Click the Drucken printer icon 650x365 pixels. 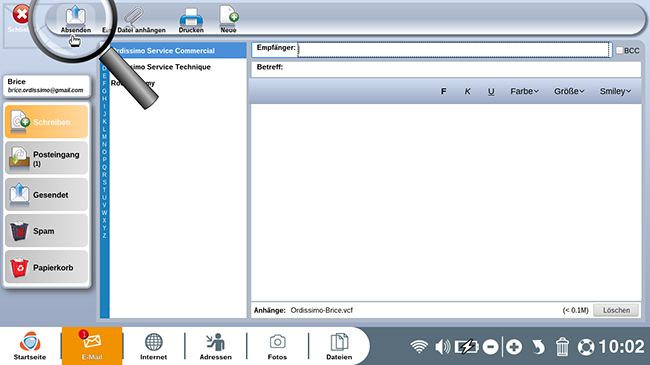click(x=191, y=17)
